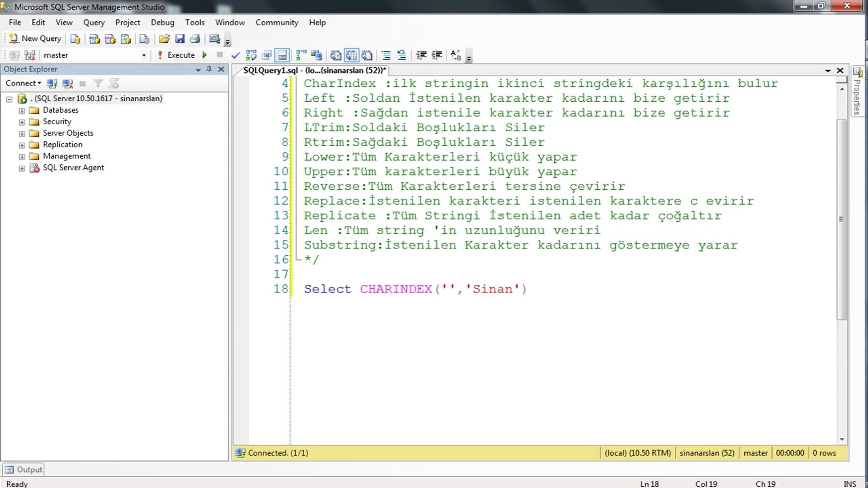
Task: Open a file with the Open File icon
Action: tap(164, 39)
